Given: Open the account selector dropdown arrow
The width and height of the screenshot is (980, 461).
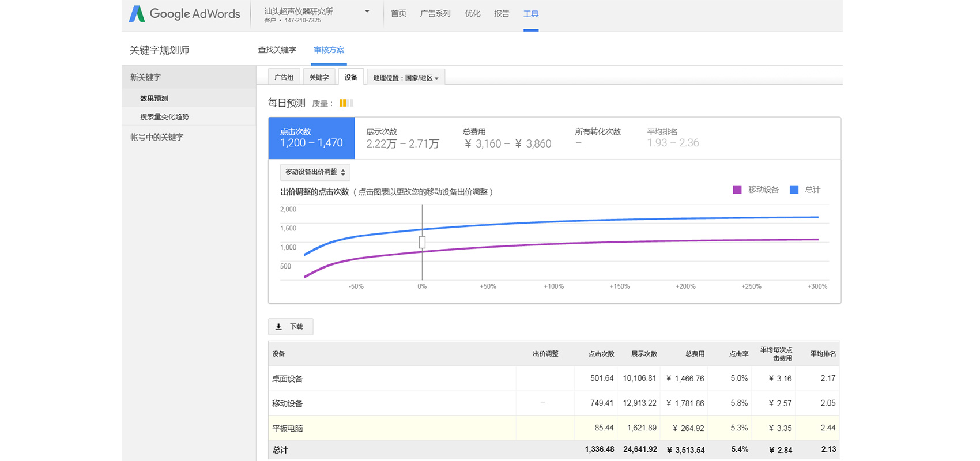Looking at the screenshot, I should pyautogui.click(x=367, y=12).
